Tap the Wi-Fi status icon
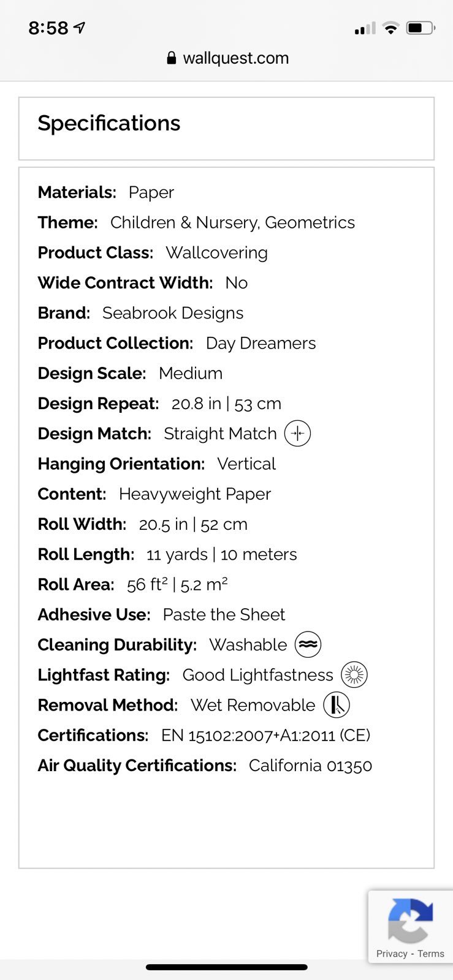The width and height of the screenshot is (453, 980). click(390, 28)
